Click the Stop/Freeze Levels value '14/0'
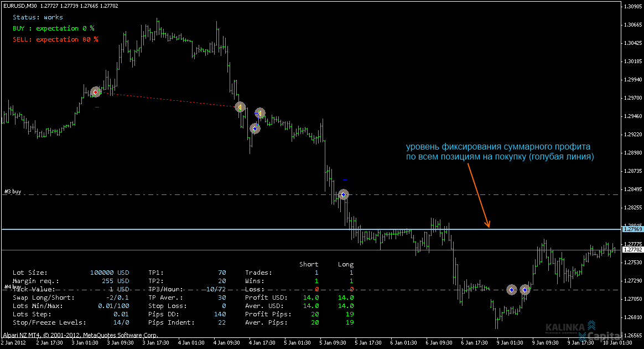Viewport: 644px width, 349px height. [x=121, y=323]
